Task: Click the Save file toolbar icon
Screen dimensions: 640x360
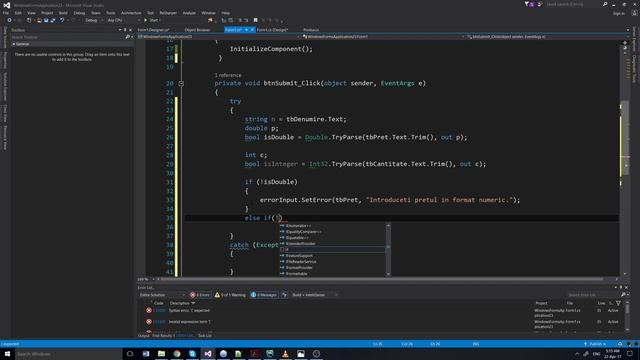Action: pos(46,20)
